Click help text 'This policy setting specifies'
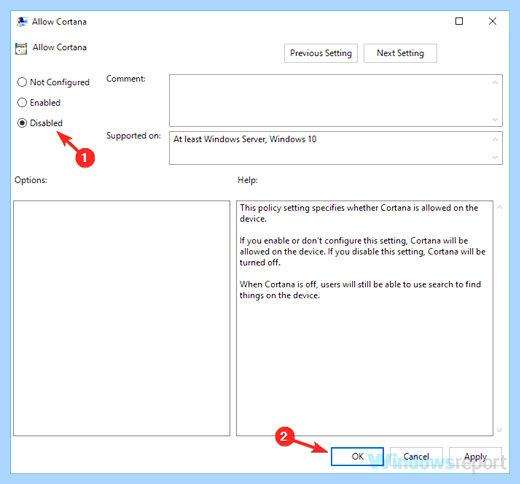Viewport: 520px width, 484px height. (x=292, y=208)
